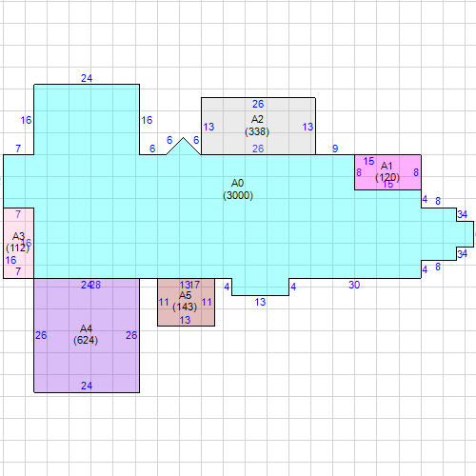Screen dimensions: 476x476
Task: Click the 9 dimension right of A2
Action: (335, 149)
